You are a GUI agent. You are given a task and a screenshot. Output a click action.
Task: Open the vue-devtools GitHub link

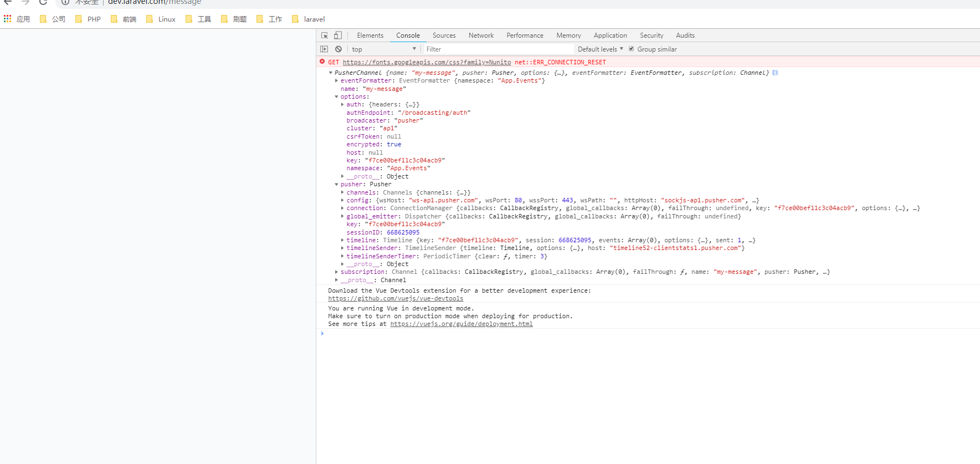coord(396,299)
